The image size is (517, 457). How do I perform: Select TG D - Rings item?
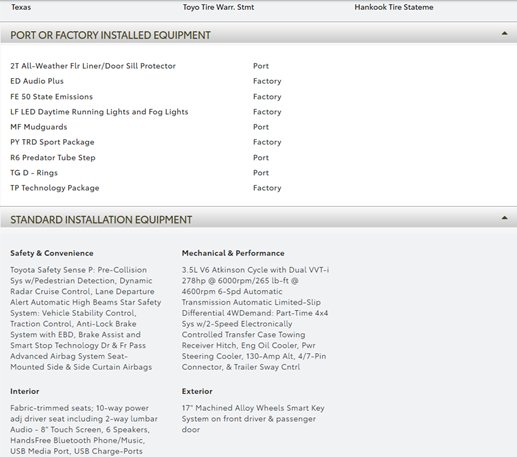tap(146, 173)
